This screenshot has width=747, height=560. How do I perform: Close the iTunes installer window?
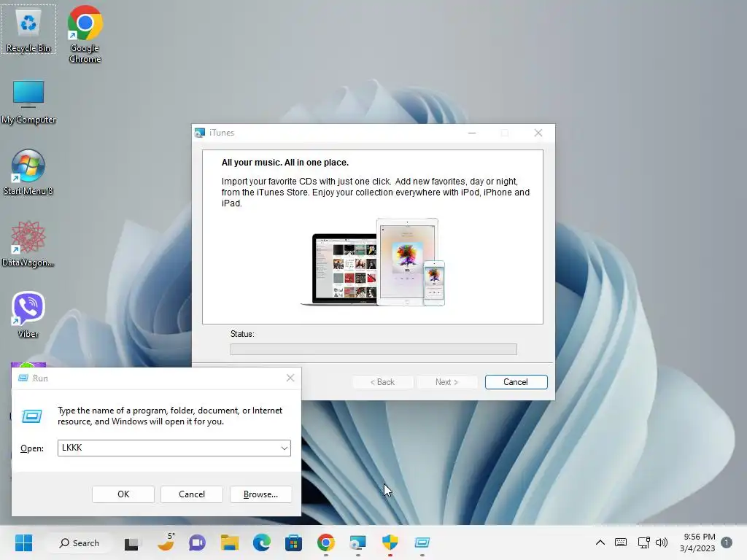538,133
